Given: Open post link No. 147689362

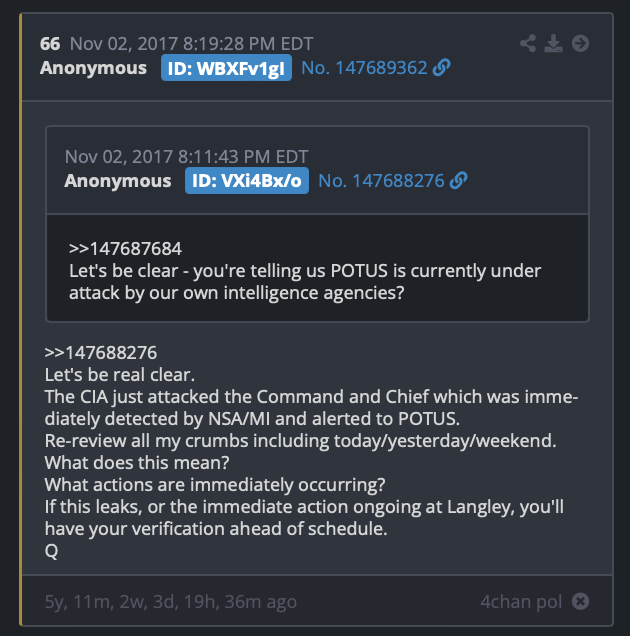Looking at the screenshot, I should [364, 68].
